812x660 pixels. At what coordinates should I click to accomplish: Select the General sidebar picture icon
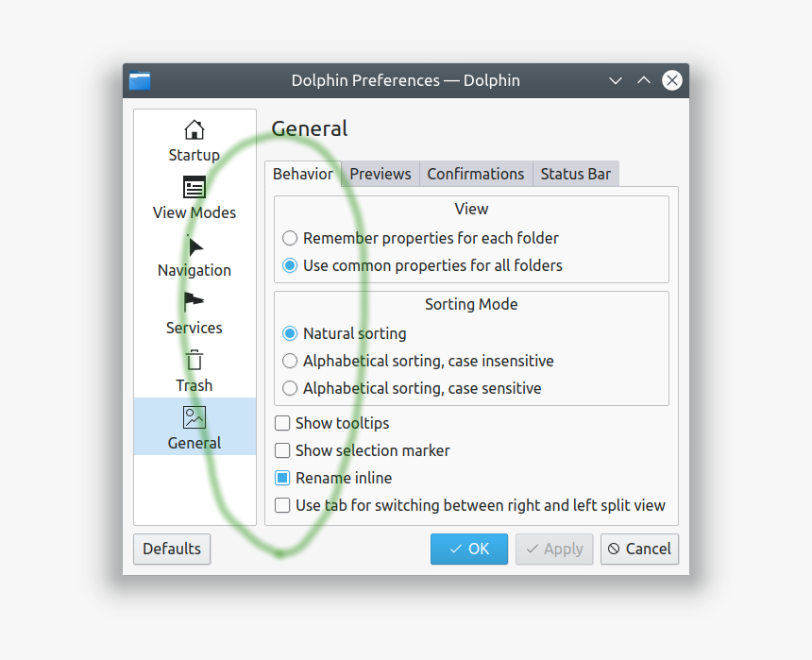pyautogui.click(x=195, y=417)
